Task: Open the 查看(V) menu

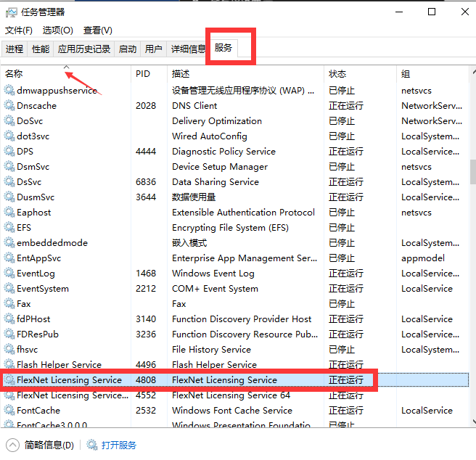Action: tap(98, 30)
